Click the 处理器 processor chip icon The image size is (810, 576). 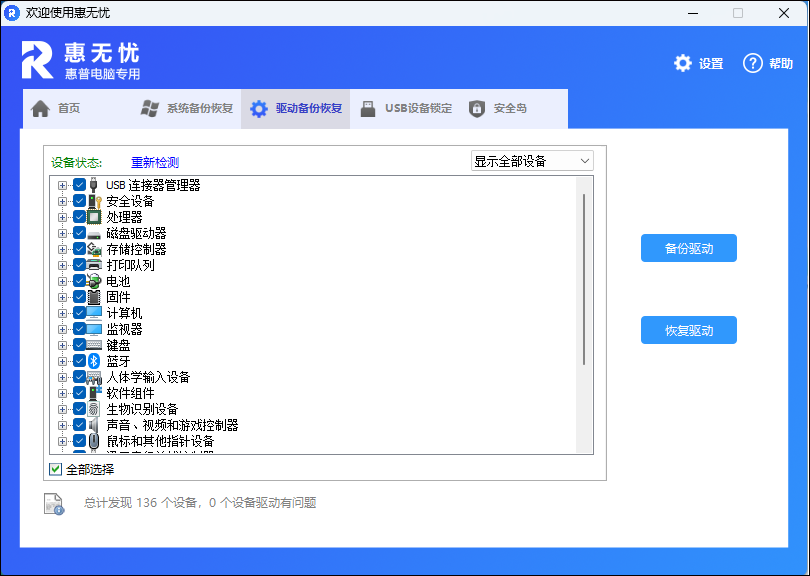pyautogui.click(x=93, y=216)
